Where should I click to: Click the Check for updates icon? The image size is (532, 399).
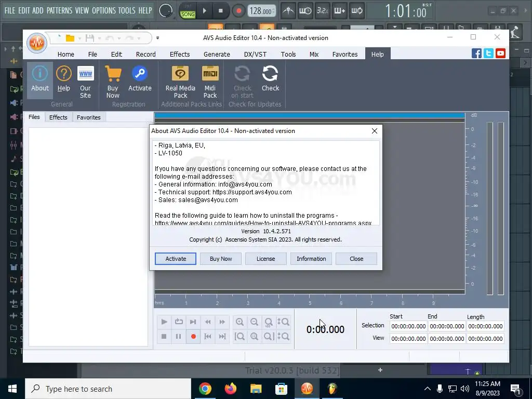point(270,79)
